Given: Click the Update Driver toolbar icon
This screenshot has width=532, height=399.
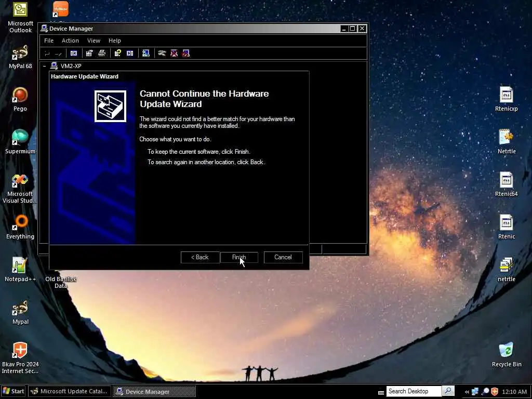Looking at the screenshot, I should click(x=162, y=54).
